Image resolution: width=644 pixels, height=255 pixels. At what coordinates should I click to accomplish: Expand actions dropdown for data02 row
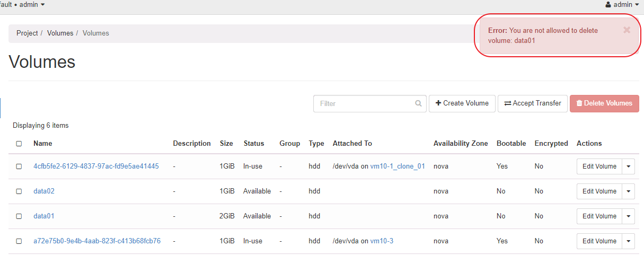click(628, 191)
